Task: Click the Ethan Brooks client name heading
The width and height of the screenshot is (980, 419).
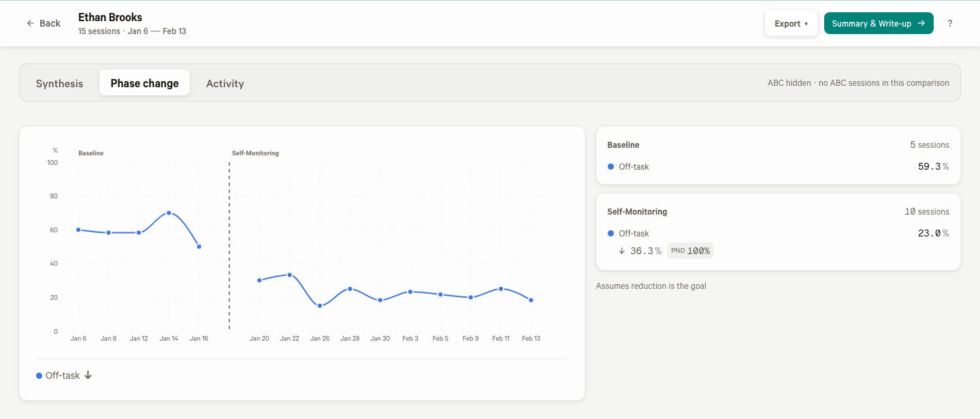Action: (x=110, y=17)
